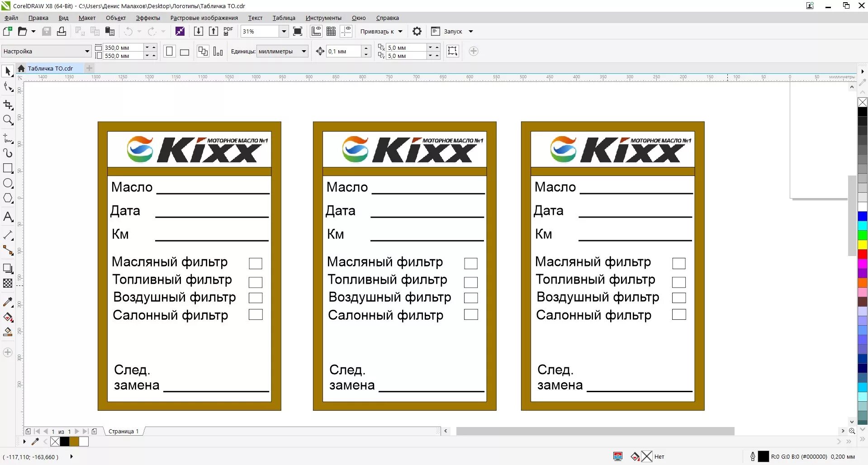Set landscape page orientation
Image resolution: width=868 pixels, height=465 pixels.
[x=185, y=51]
